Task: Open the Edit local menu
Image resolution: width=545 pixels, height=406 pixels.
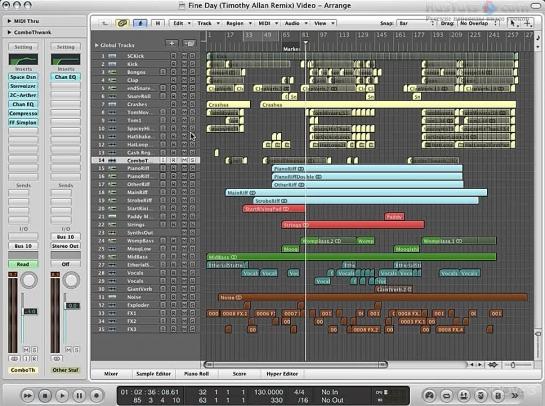Action: (181, 23)
